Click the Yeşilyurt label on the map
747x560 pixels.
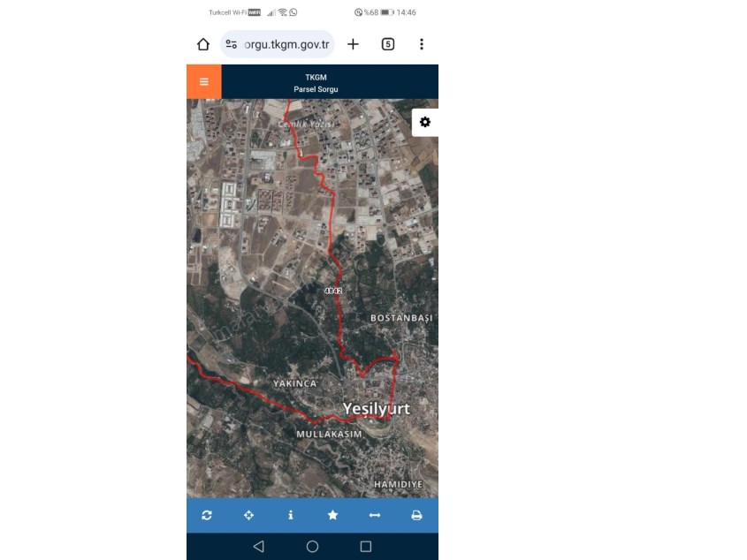coord(377,409)
